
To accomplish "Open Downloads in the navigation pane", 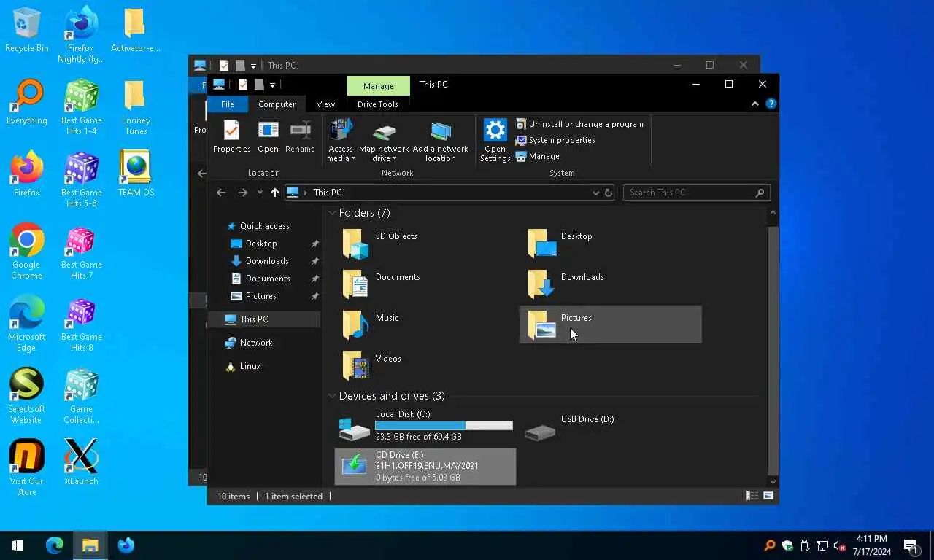I will click(x=267, y=261).
